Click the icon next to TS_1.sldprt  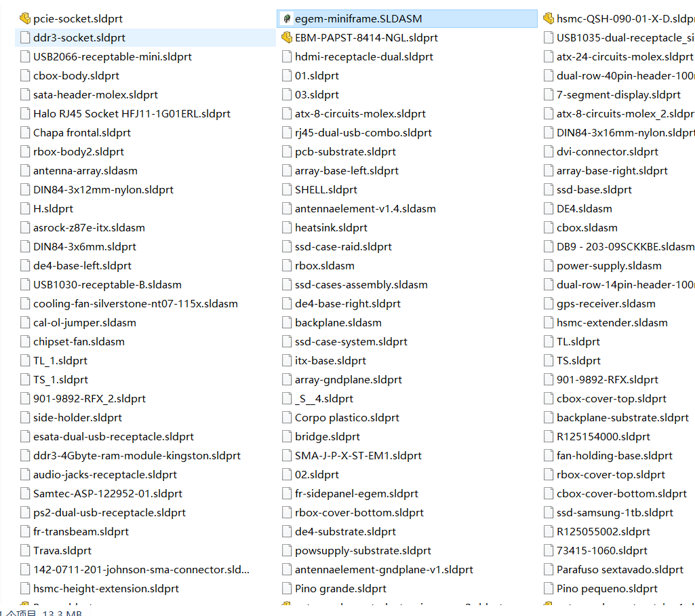coord(25,380)
